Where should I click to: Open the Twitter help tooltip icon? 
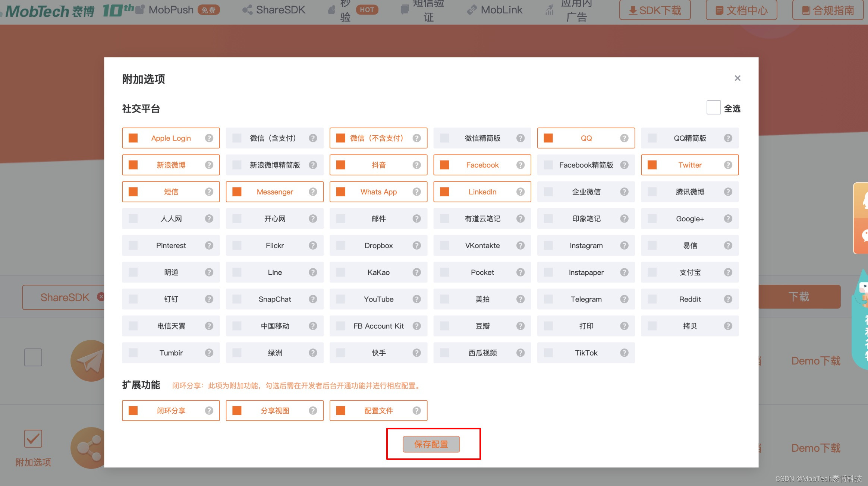728,165
